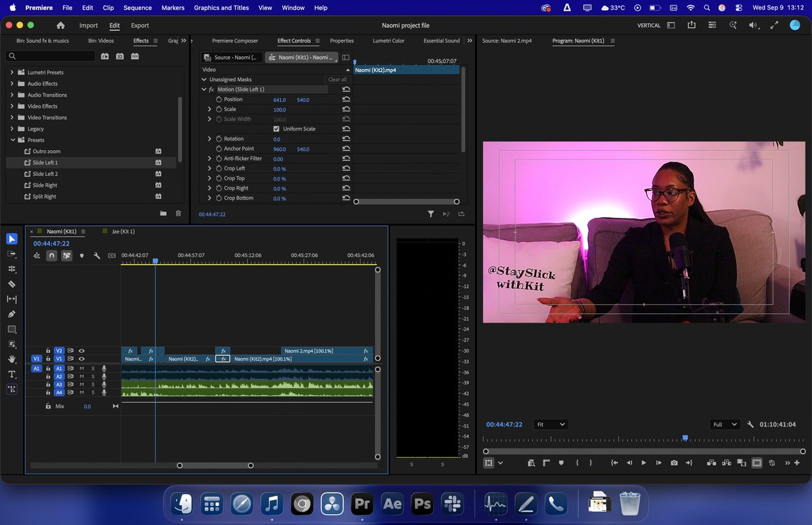Solo audio track A3

point(93,384)
